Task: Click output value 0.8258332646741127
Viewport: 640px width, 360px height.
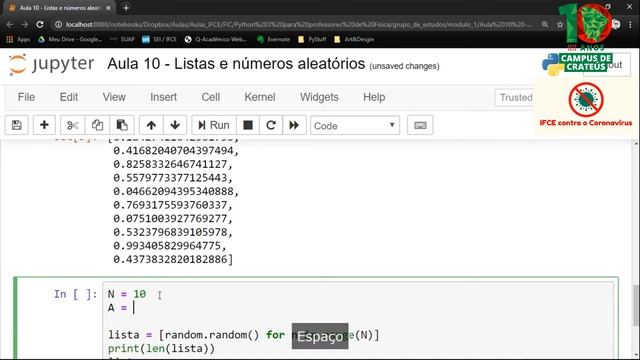Action: point(173,164)
